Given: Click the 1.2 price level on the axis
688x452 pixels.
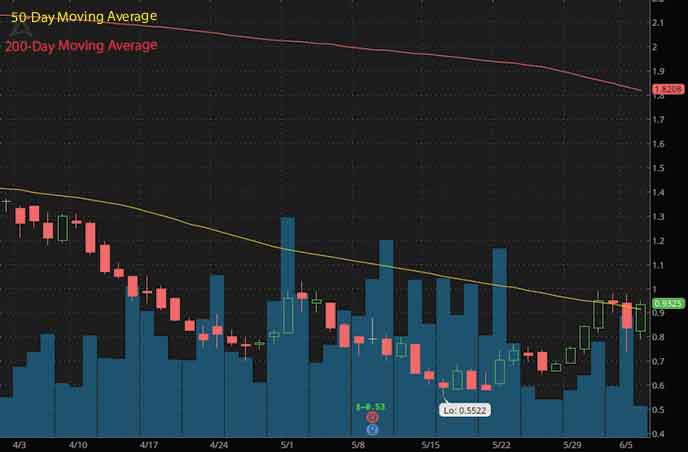Looking at the screenshot, I should pos(658,241).
